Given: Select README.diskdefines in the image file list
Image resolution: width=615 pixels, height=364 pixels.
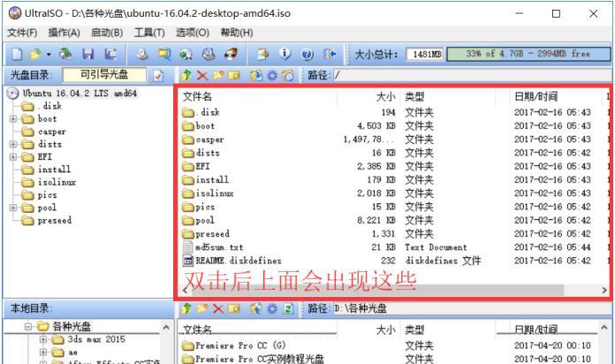Looking at the screenshot, I should tap(239, 261).
